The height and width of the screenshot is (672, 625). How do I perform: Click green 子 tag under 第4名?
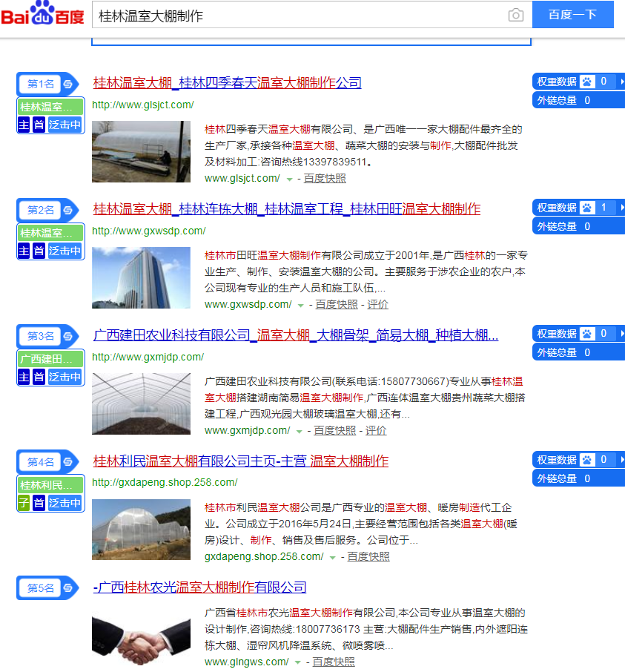click(x=24, y=503)
